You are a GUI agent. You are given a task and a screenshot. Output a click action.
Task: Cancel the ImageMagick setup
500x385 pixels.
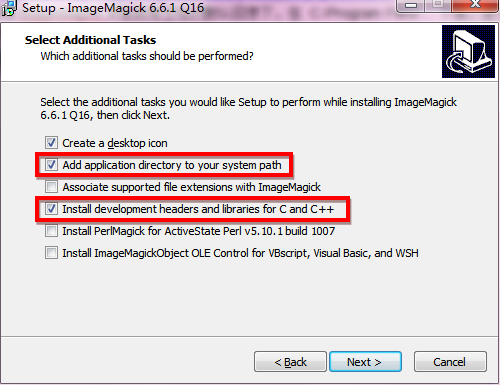pos(450,362)
